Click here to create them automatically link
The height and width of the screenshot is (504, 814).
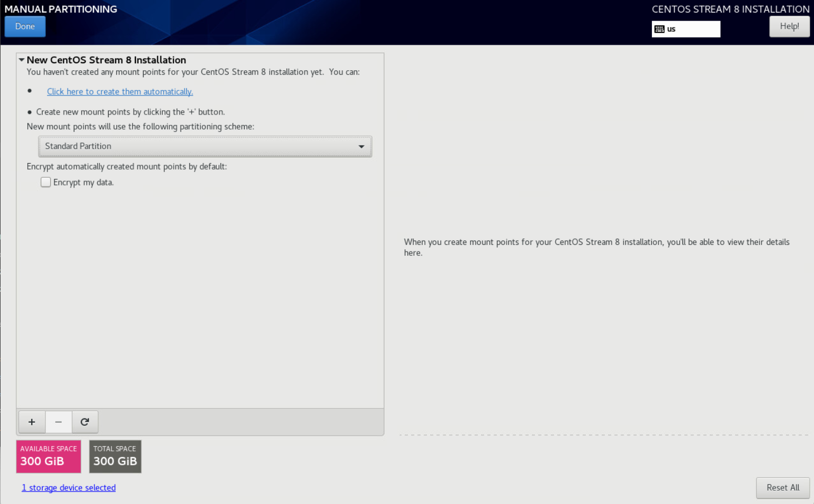click(120, 92)
